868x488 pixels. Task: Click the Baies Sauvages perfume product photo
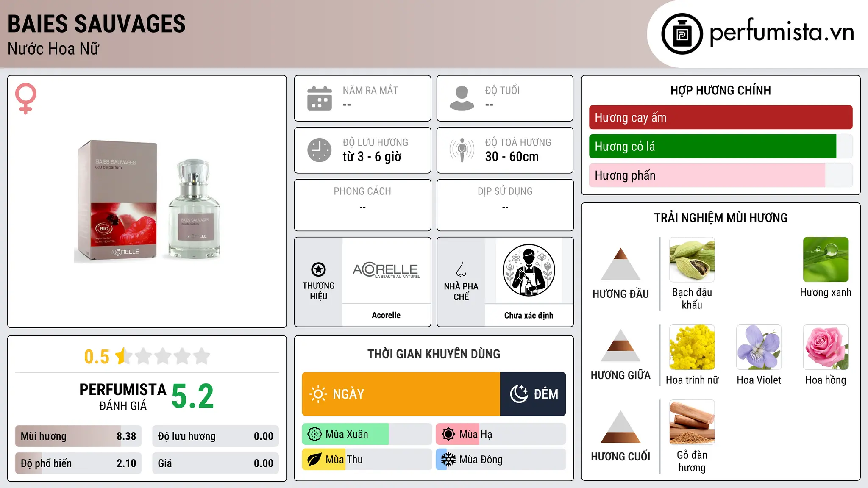coord(147,201)
